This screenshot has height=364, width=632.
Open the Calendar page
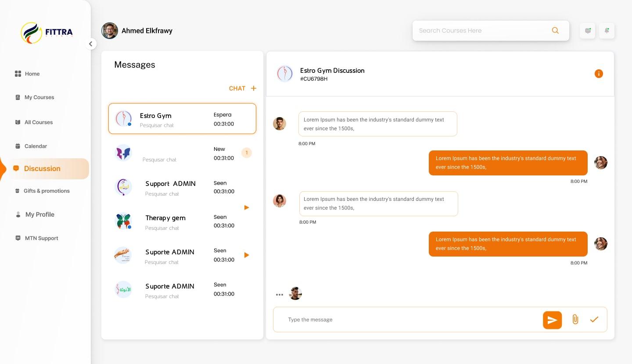pos(31,146)
